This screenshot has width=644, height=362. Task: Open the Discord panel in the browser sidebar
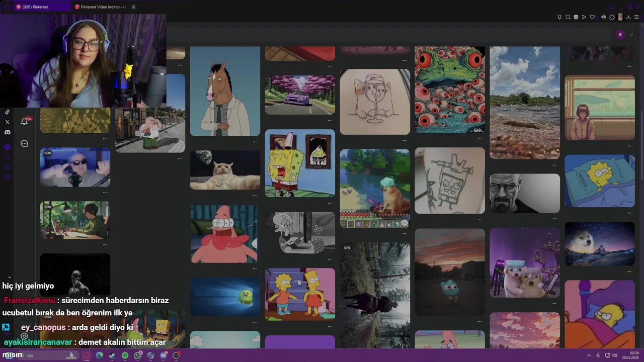point(7,132)
